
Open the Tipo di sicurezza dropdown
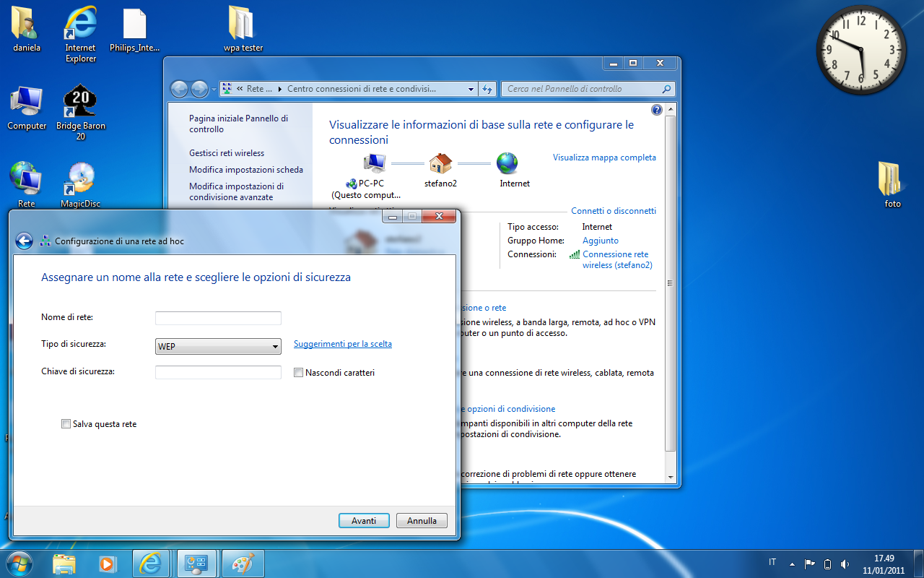(x=218, y=347)
